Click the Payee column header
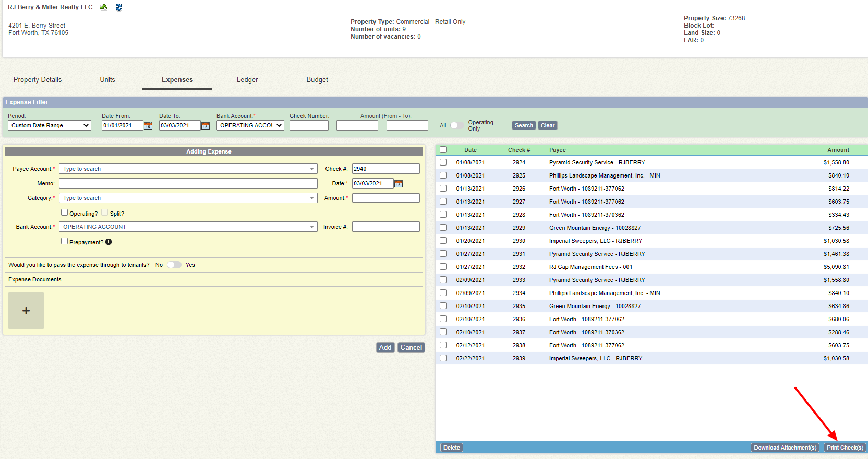The width and height of the screenshot is (868, 459). 557,150
